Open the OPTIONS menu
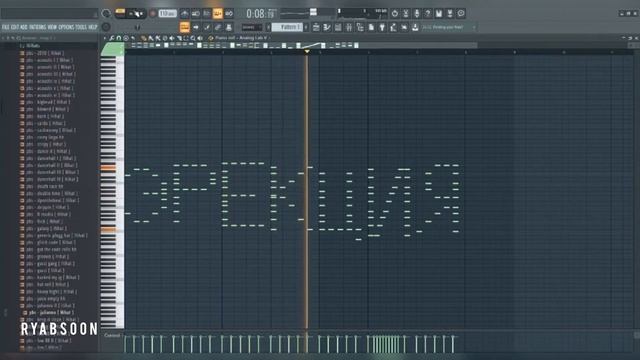Image resolution: width=640 pixels, height=360 pixels. coord(66,27)
